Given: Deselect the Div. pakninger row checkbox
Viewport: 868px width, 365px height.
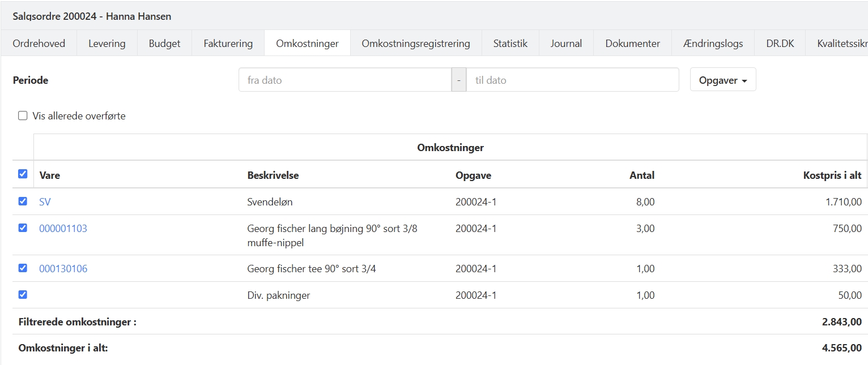Looking at the screenshot, I should click(23, 294).
